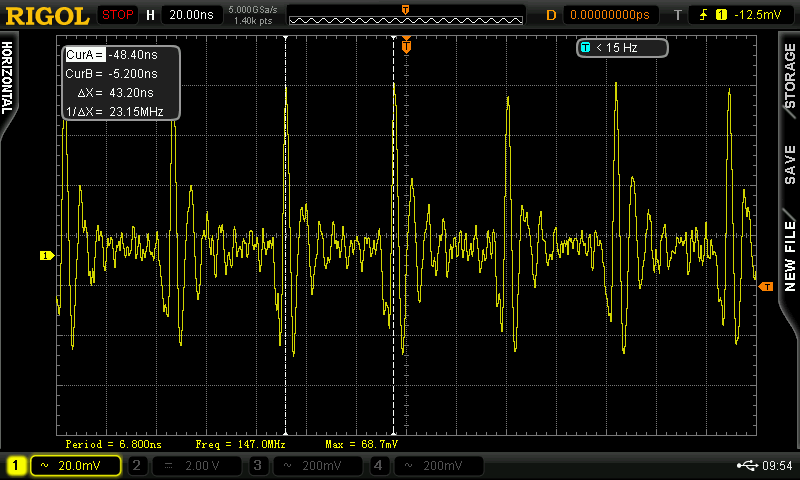
Task: Select the -12.5mV trigger level value
Action: 758,15
